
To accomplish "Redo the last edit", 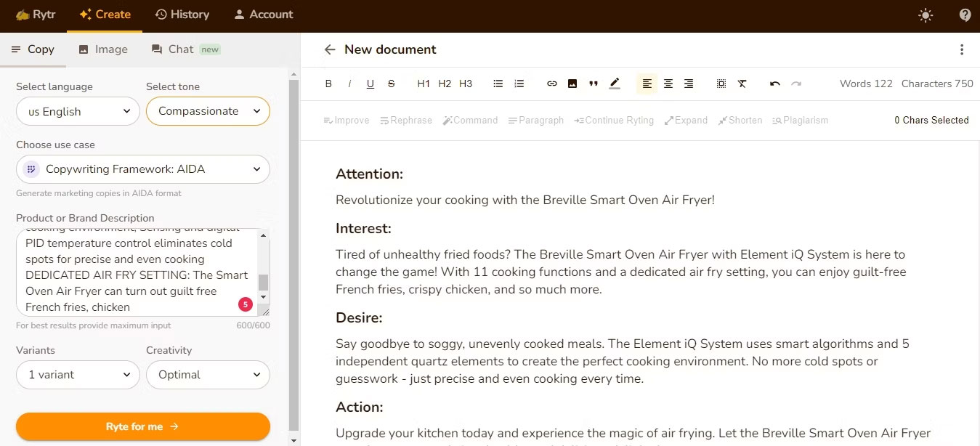I will tap(796, 84).
